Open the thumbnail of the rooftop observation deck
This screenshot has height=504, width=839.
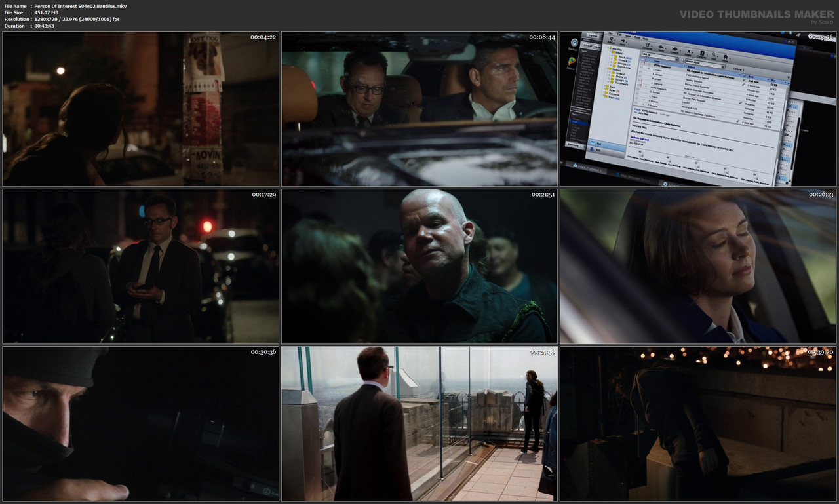click(x=419, y=424)
